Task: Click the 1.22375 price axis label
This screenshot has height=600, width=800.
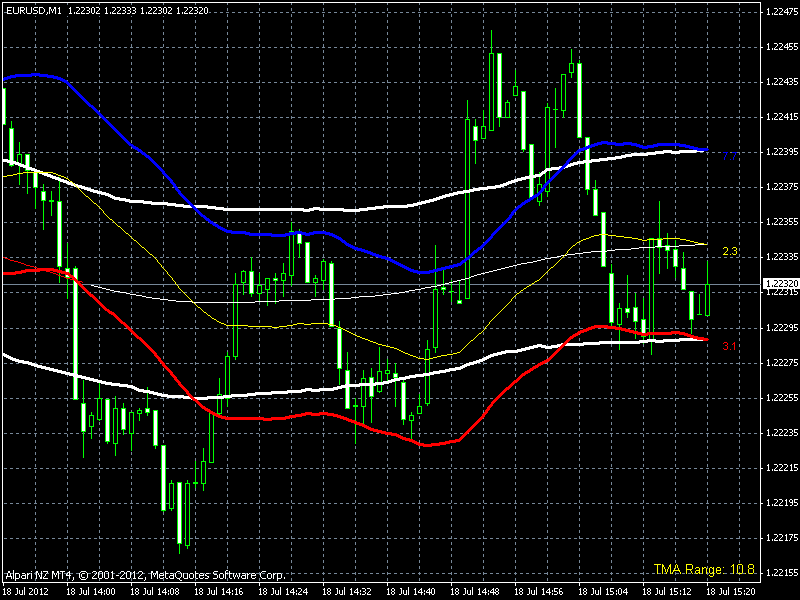Action: [x=782, y=187]
